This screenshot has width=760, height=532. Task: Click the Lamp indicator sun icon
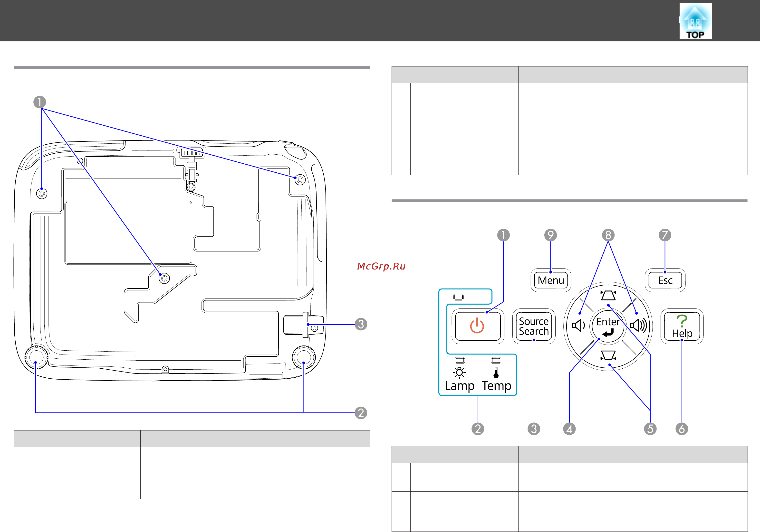pyautogui.click(x=460, y=373)
